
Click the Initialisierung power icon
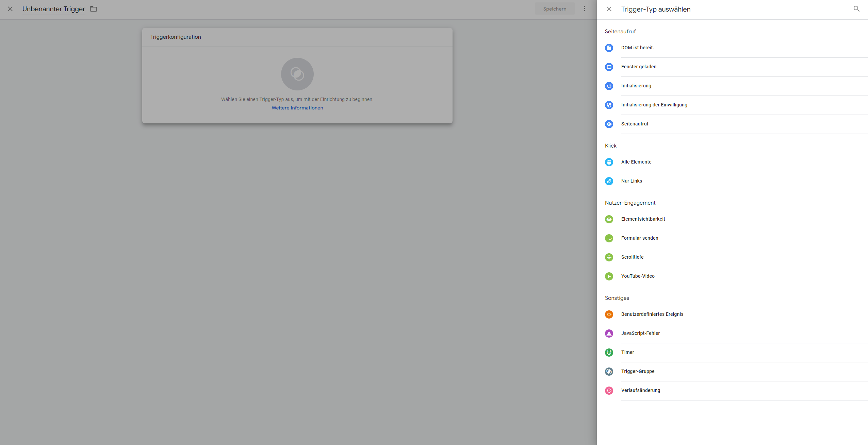tap(609, 86)
